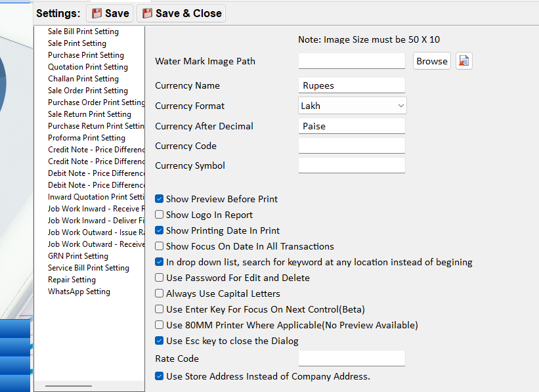Open Quotation Print Setting
Image resolution: width=539 pixels, height=392 pixels.
coord(88,67)
